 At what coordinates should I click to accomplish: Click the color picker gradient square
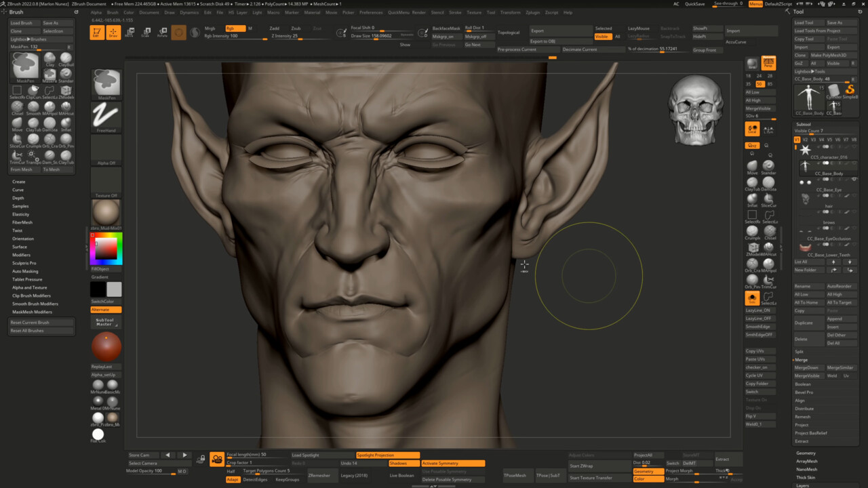point(106,249)
